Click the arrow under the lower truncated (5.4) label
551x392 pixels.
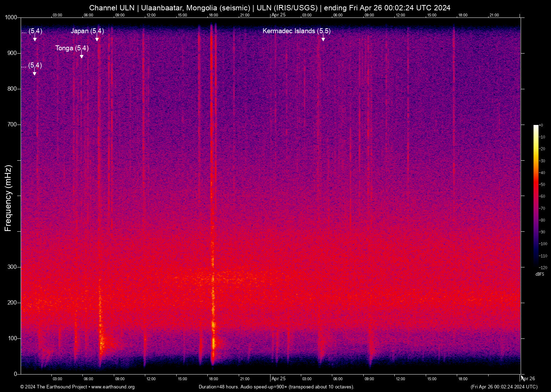35,73
